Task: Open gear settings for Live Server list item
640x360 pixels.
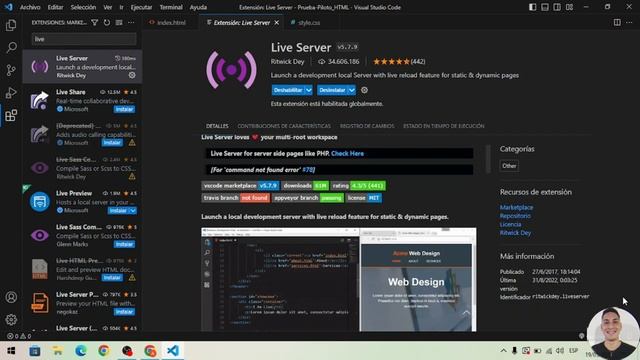Action: pyautogui.click(x=132, y=75)
